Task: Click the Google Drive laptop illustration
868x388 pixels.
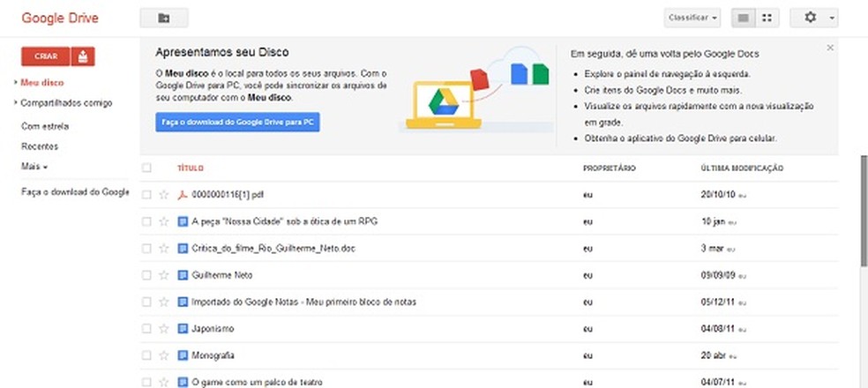Action: (x=444, y=105)
